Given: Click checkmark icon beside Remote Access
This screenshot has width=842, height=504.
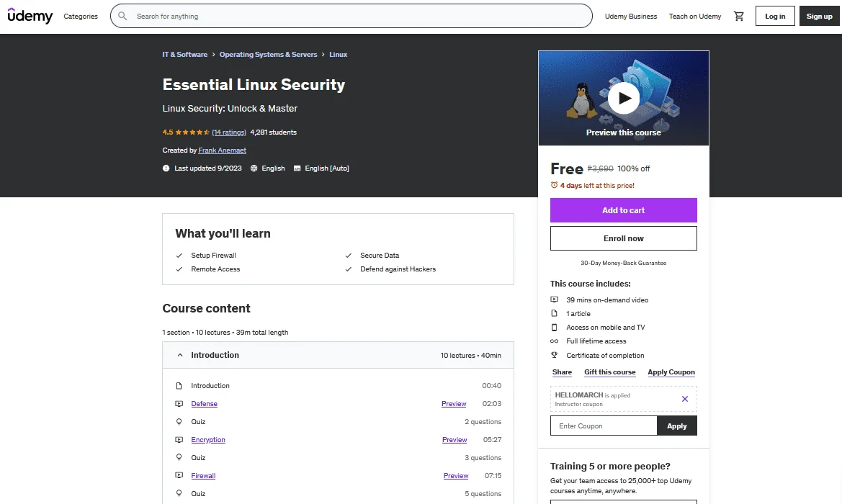Looking at the screenshot, I should 179,269.
